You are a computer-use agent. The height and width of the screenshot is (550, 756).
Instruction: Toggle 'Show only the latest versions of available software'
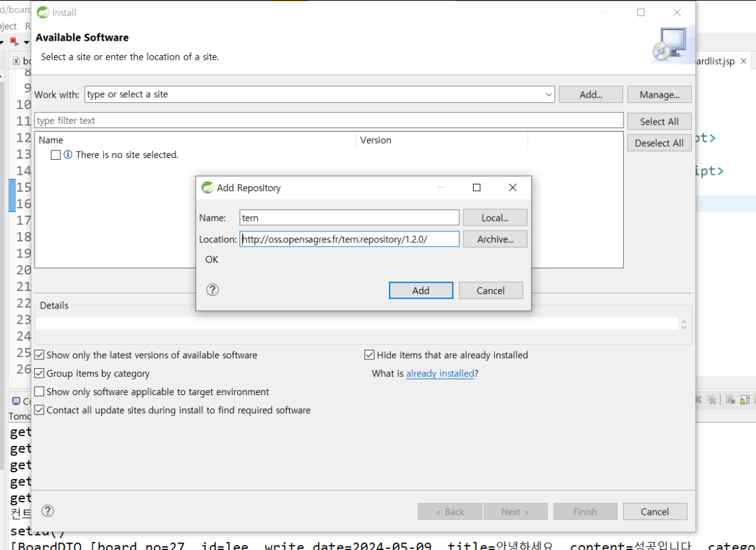click(40, 355)
